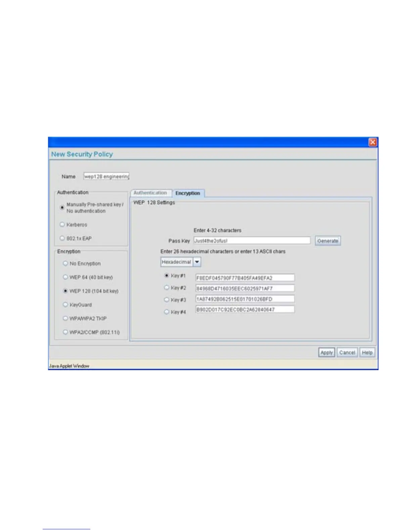411x532 pixels.
Task: Click 'WEP 128 Settings' group label
Action: point(154,203)
